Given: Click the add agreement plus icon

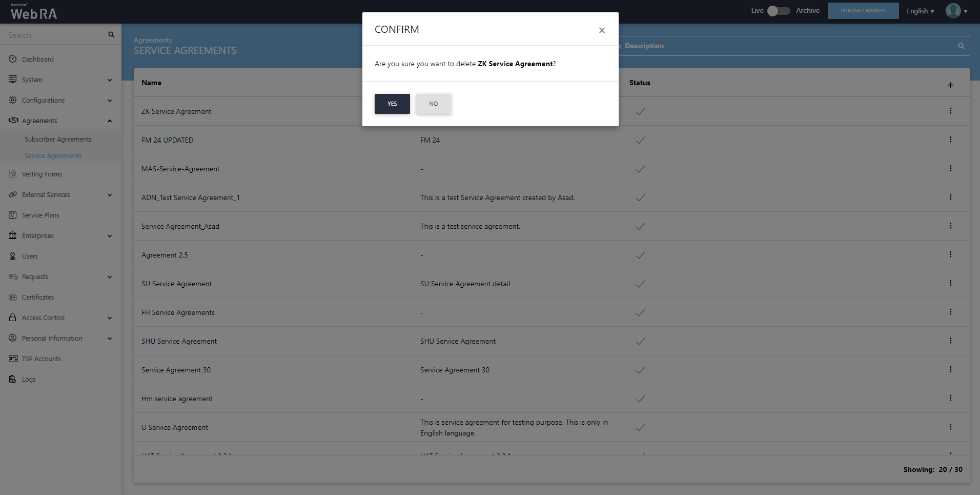Looking at the screenshot, I should [950, 85].
